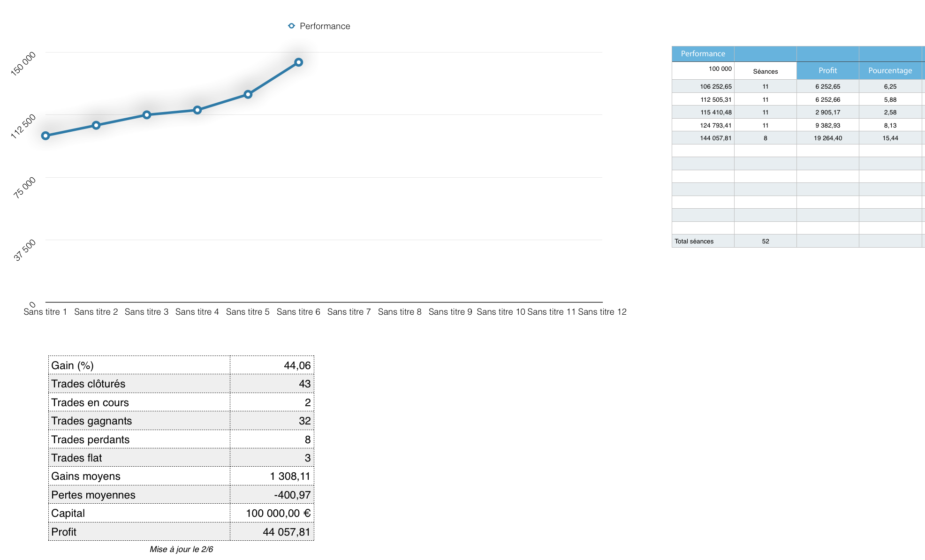This screenshot has width=925, height=560.
Task: Click the 150 000 y-axis label
Action: pyautogui.click(x=23, y=64)
